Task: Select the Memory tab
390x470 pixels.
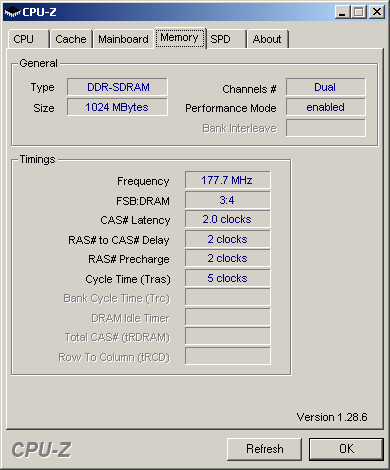Action: point(180,38)
